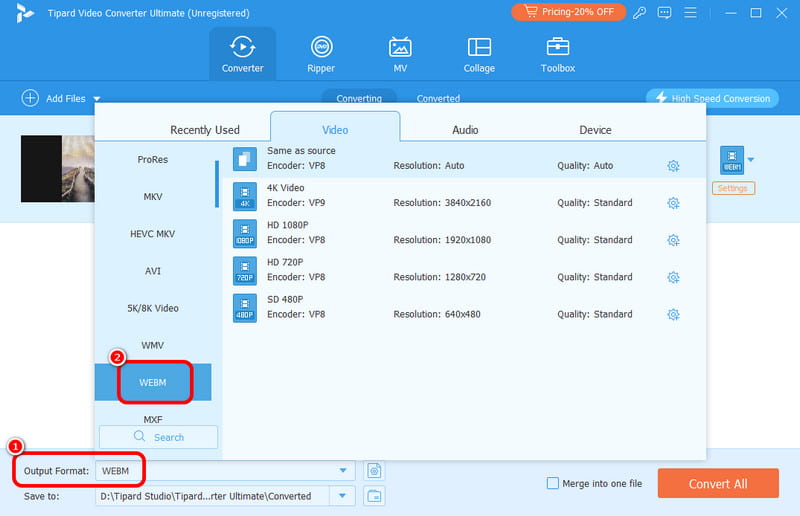Click the Save to path field
Screen dimensions: 800x516
coord(212,496)
